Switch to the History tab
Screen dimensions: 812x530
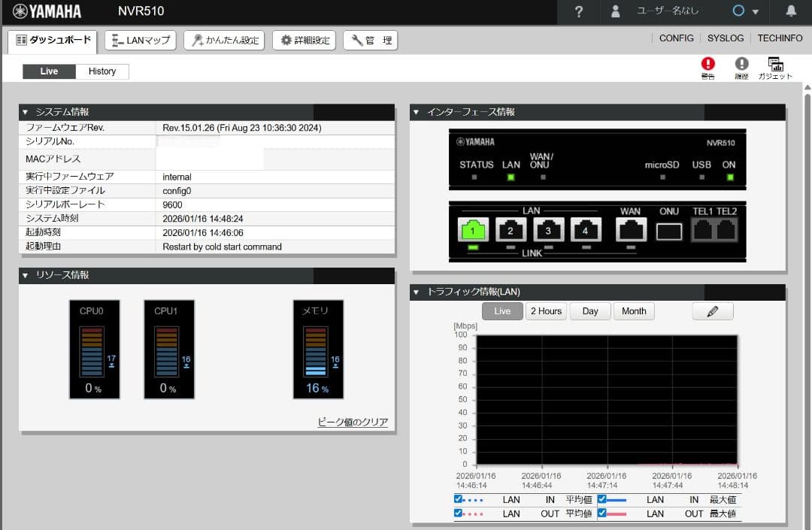point(102,71)
